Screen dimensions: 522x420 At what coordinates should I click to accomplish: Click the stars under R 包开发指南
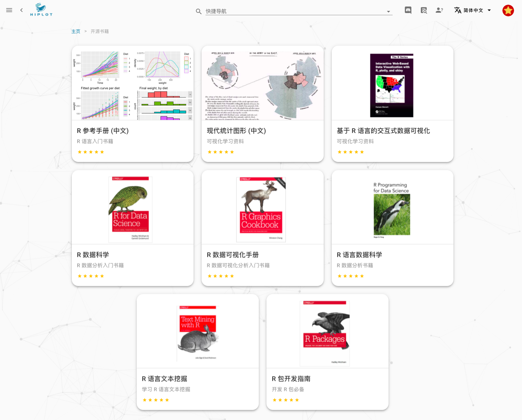coord(286,400)
